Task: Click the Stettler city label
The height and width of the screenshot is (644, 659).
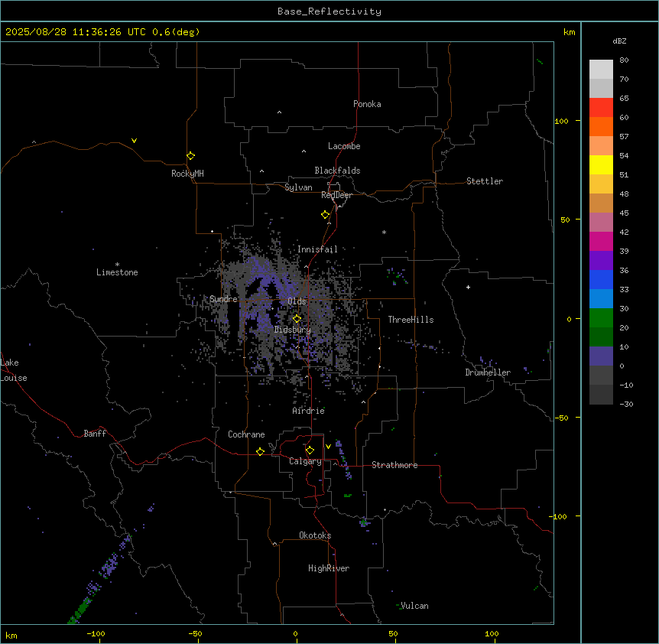Action: 485,181
